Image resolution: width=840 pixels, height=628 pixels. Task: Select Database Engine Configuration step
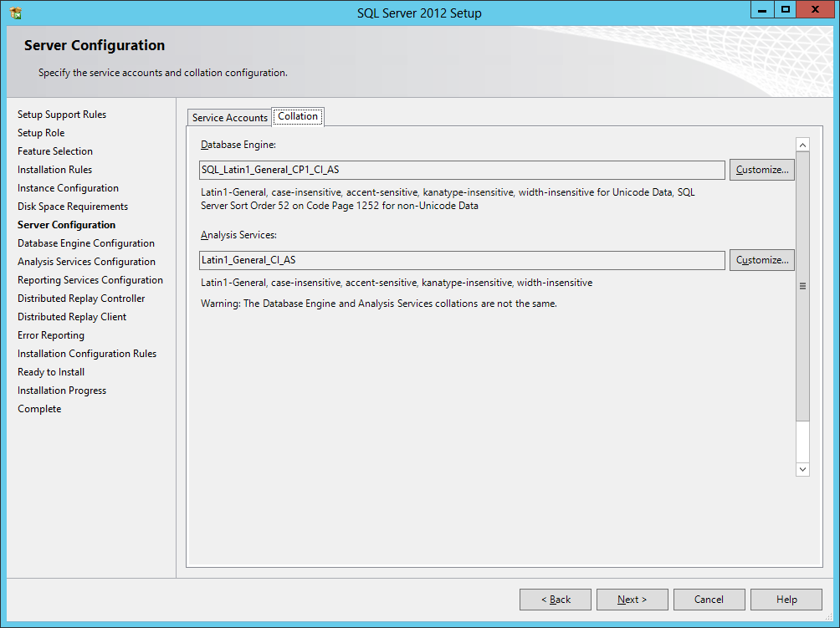(86, 243)
